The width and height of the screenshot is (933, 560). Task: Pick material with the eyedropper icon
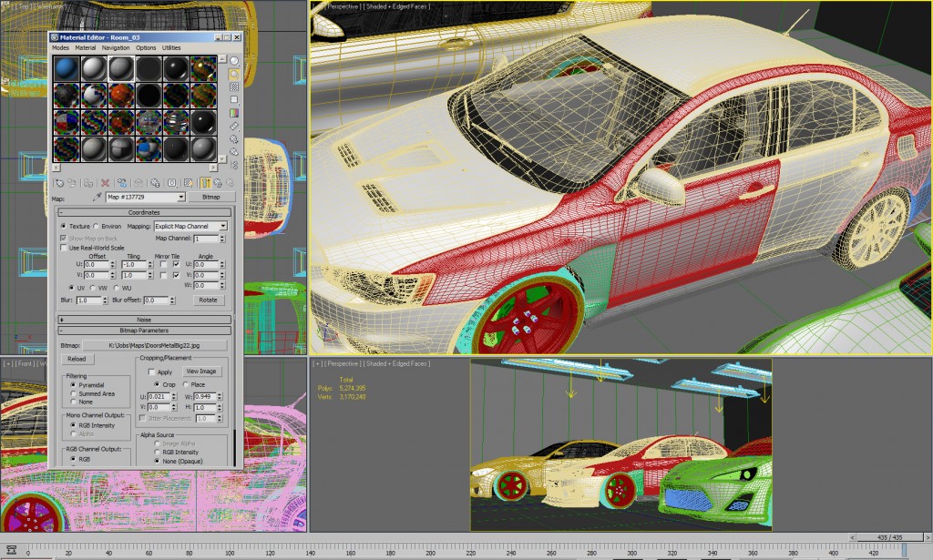click(97, 197)
